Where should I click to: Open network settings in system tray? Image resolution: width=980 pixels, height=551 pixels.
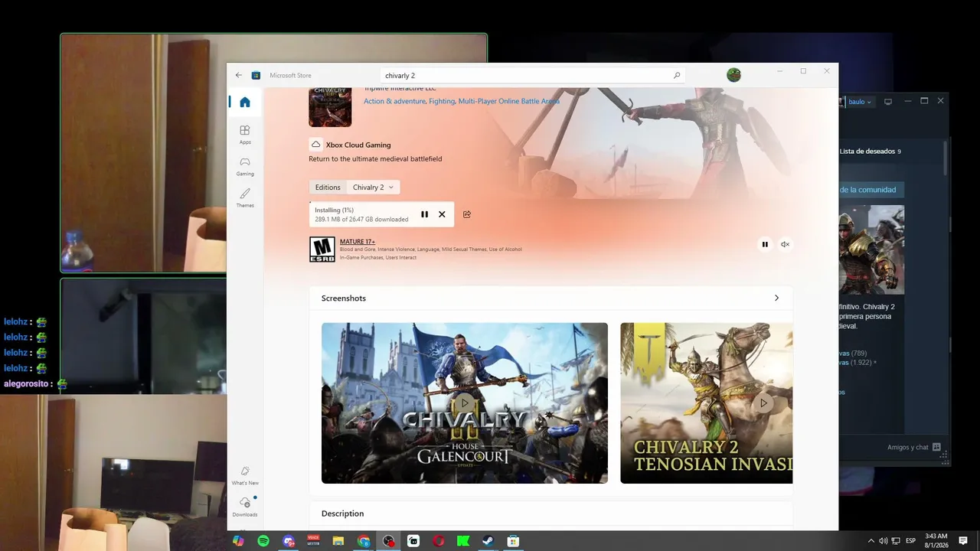pos(896,541)
